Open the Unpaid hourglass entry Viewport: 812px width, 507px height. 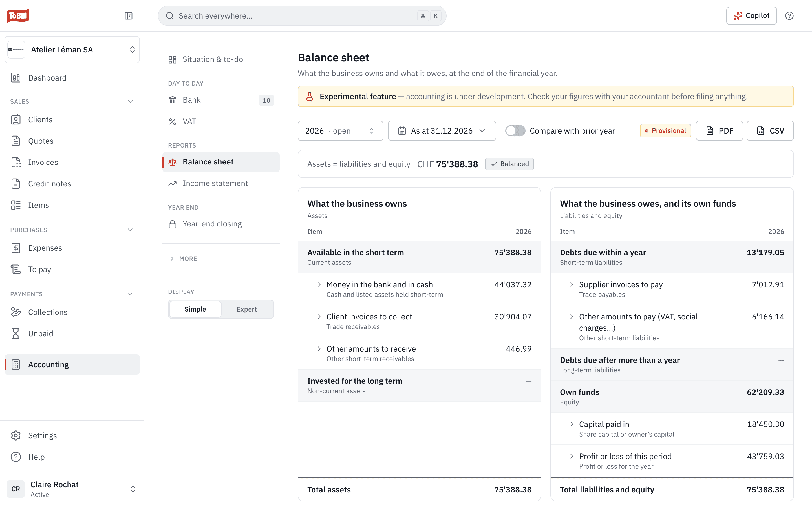click(16, 334)
